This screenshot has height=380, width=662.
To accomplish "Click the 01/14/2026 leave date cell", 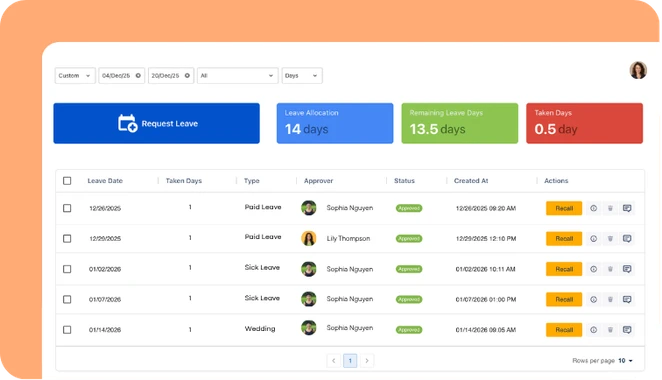I will (x=105, y=330).
